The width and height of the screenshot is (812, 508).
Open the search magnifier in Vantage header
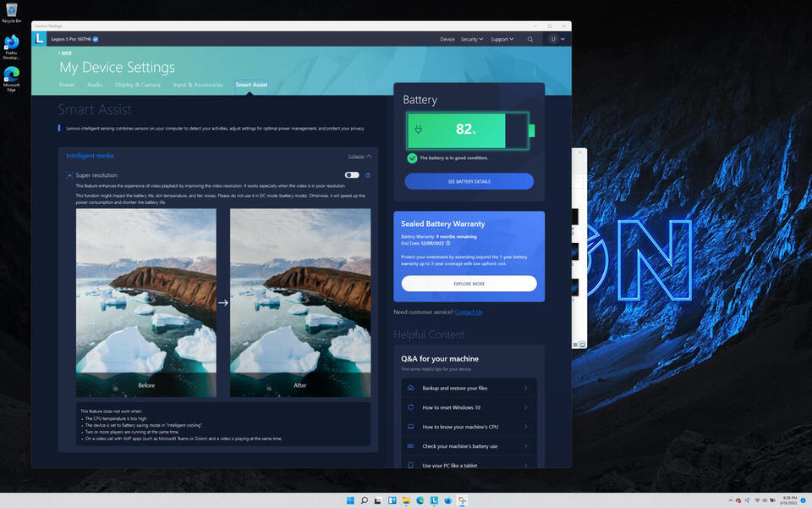click(x=529, y=40)
